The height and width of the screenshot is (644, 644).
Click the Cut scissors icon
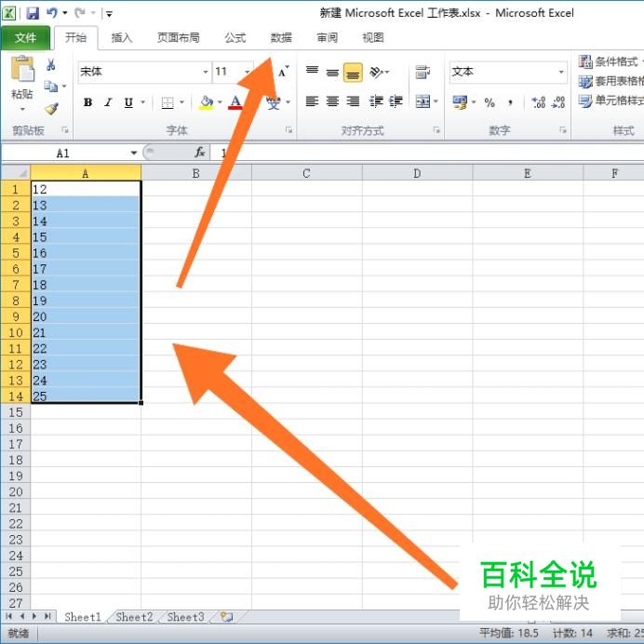pos(51,64)
